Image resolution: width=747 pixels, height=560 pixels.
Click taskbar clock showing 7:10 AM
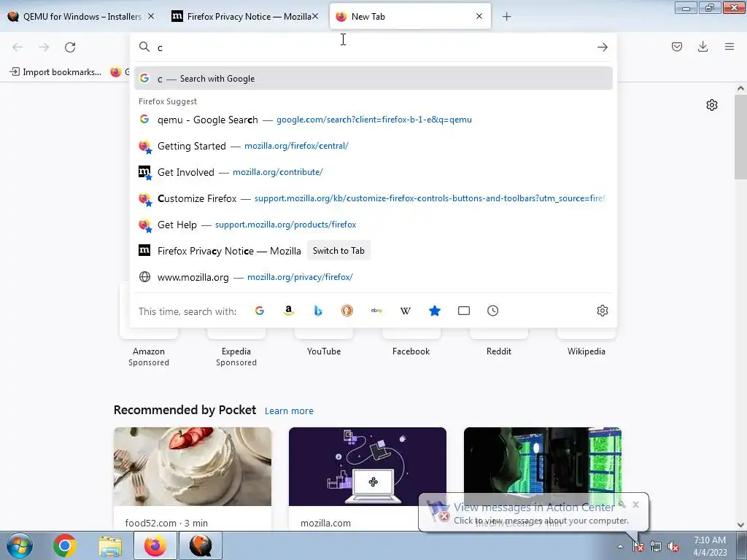pyautogui.click(x=710, y=546)
